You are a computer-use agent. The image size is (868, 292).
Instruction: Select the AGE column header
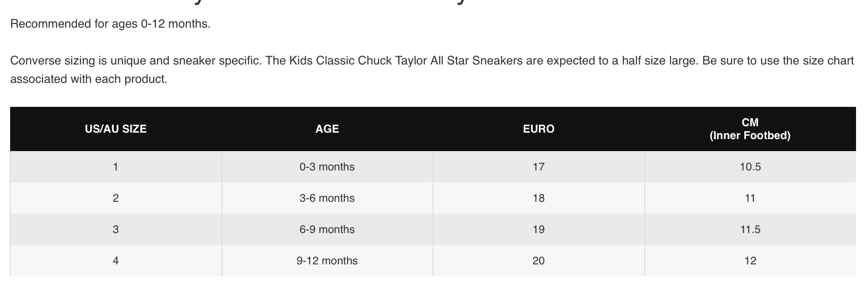click(x=327, y=129)
